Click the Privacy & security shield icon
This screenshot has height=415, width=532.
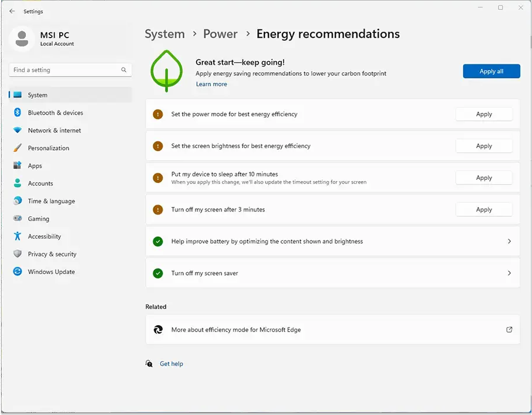(x=18, y=254)
